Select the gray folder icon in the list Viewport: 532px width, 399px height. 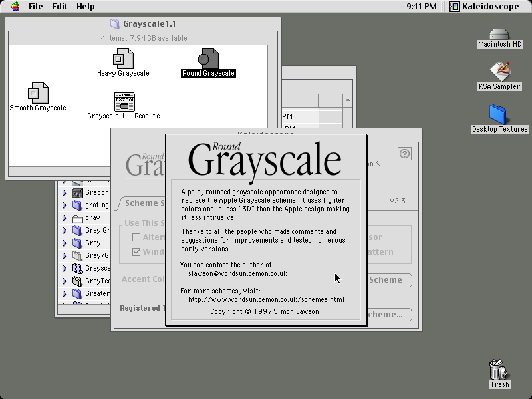tap(78, 219)
